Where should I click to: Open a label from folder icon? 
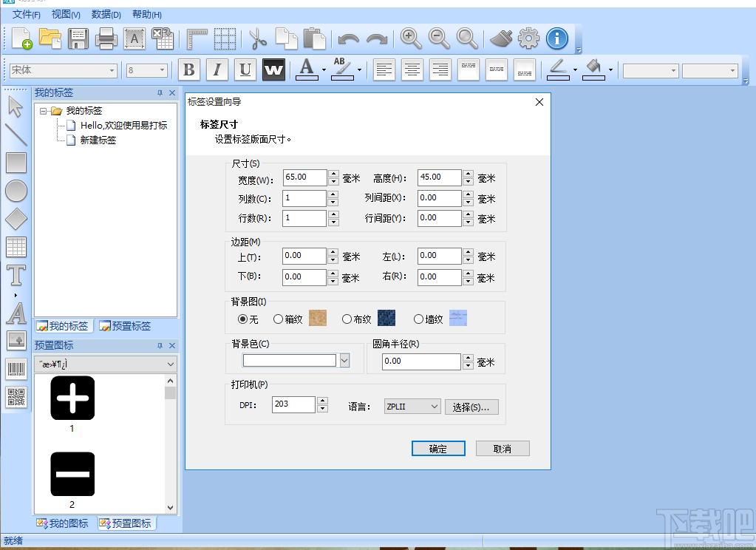click(x=50, y=38)
